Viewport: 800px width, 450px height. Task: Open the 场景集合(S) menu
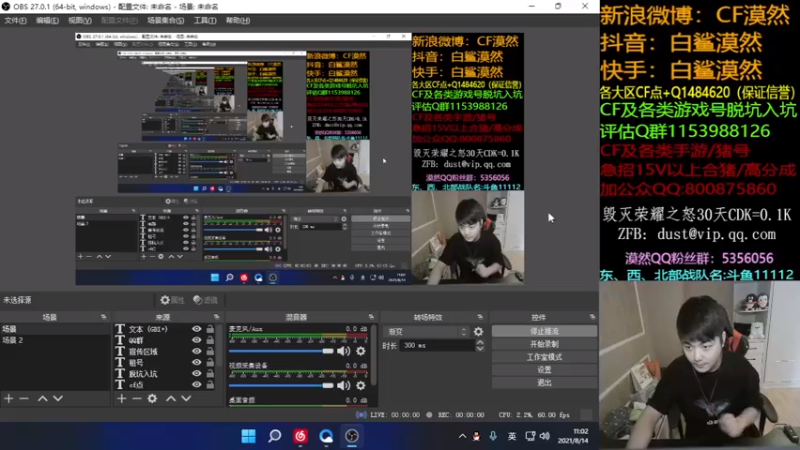(x=165, y=20)
